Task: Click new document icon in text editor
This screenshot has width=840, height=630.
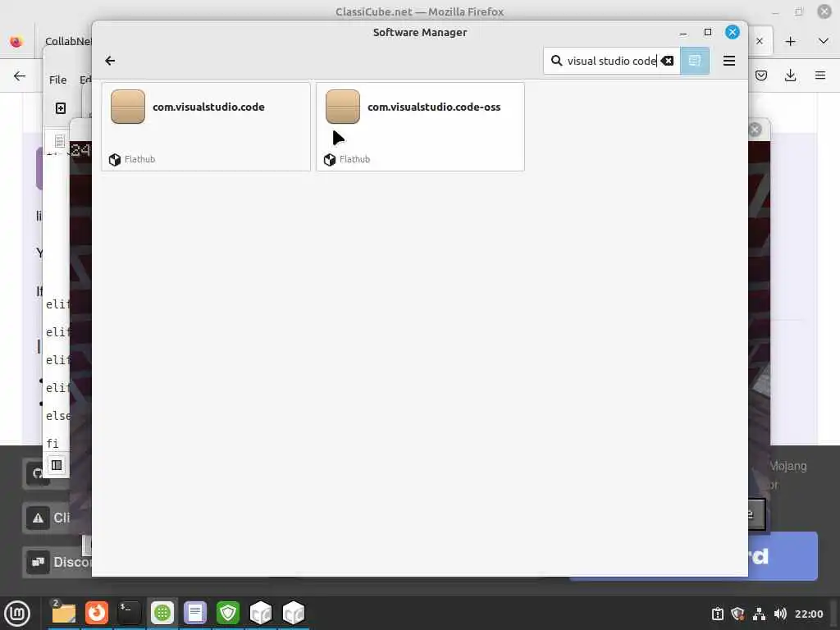Action: 61,108
